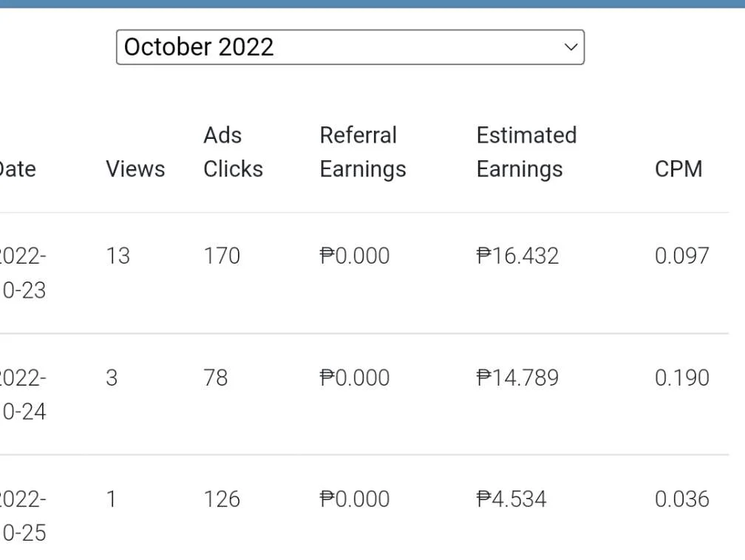Viewport: 745px width, 560px height.
Task: Click the 170 ads clicks value
Action: click(222, 256)
